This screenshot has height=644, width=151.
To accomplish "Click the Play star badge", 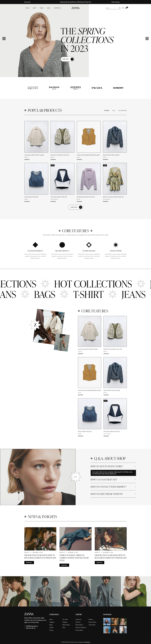I will (x=75, y=477).
